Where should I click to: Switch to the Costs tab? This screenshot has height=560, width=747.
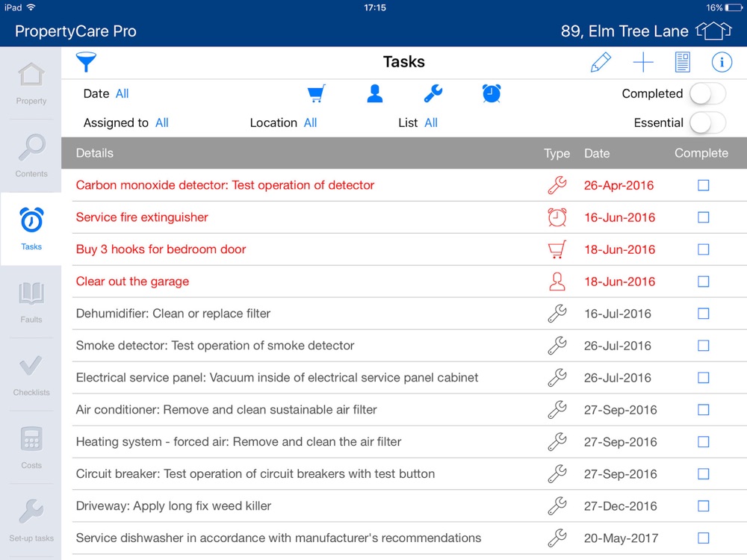click(x=31, y=447)
